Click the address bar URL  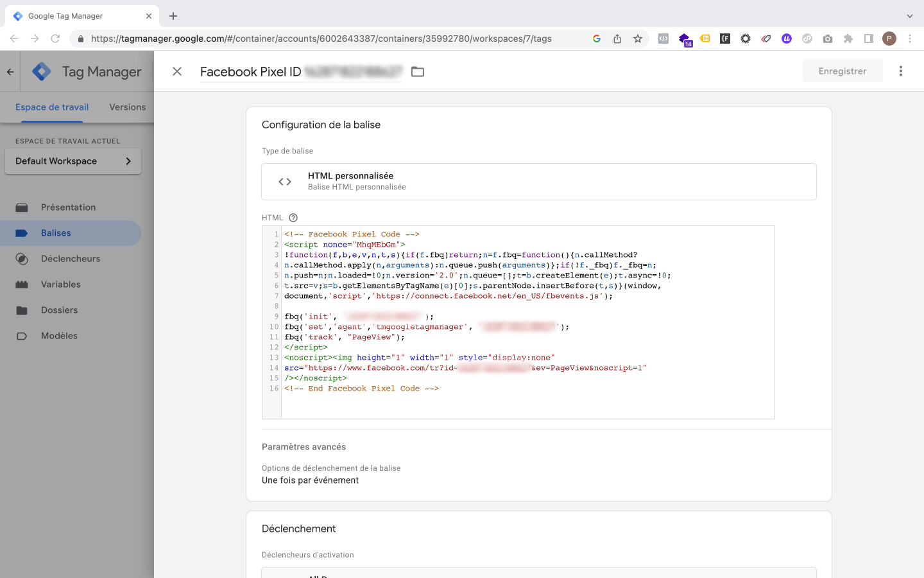pyautogui.click(x=321, y=39)
